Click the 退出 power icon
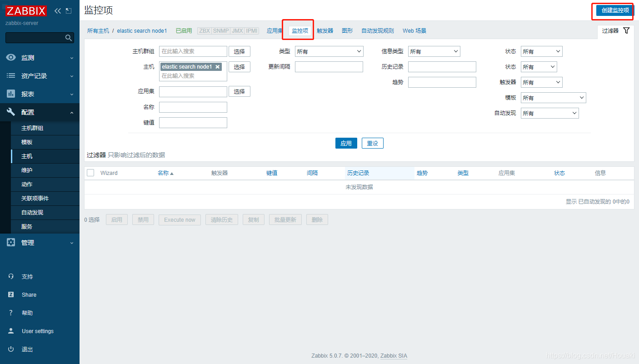This screenshot has width=639, height=364. [x=11, y=349]
